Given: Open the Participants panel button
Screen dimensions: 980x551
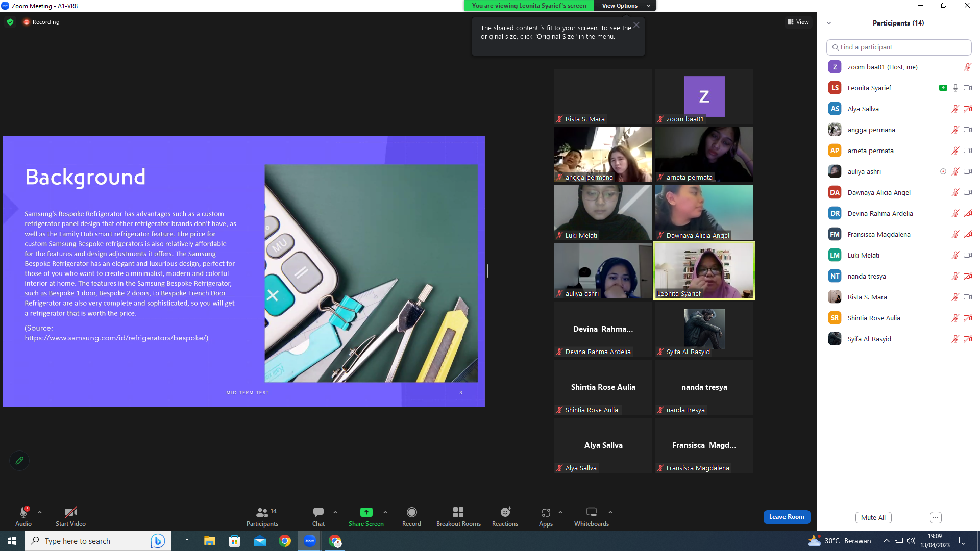Looking at the screenshot, I should coord(262,516).
